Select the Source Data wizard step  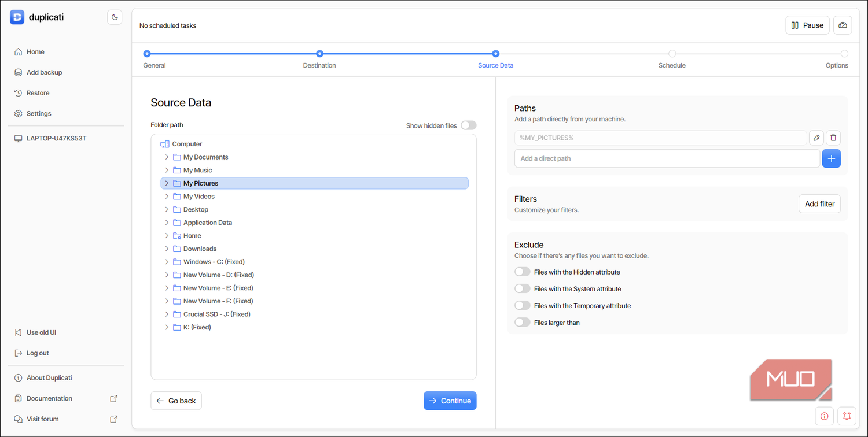pos(495,60)
